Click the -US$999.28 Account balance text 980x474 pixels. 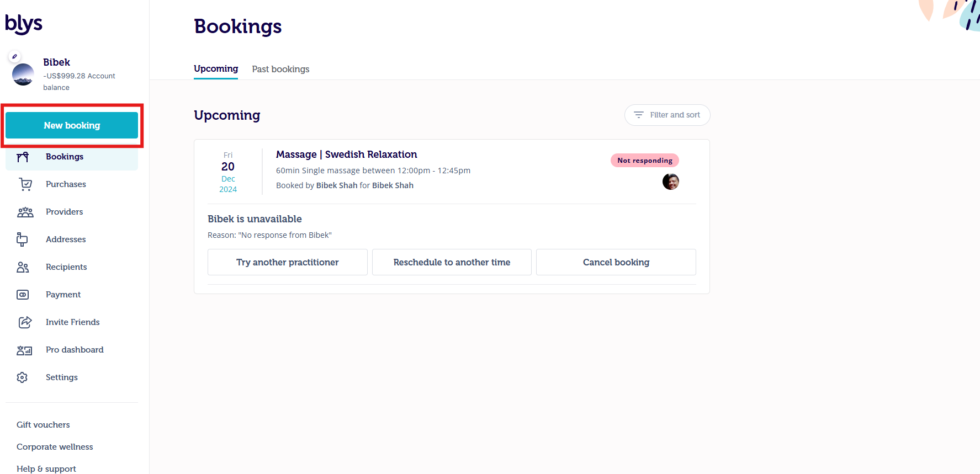[79, 82]
